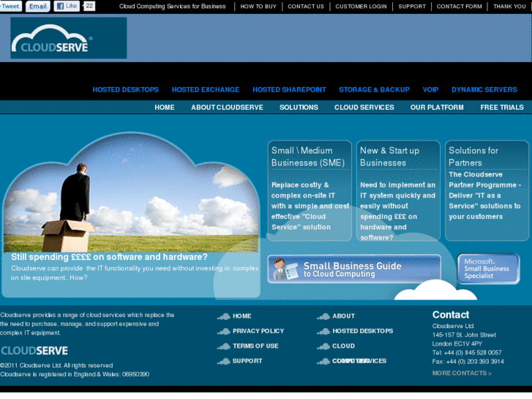
Task: Click Still spending ££££ headline
Action: click(109, 257)
